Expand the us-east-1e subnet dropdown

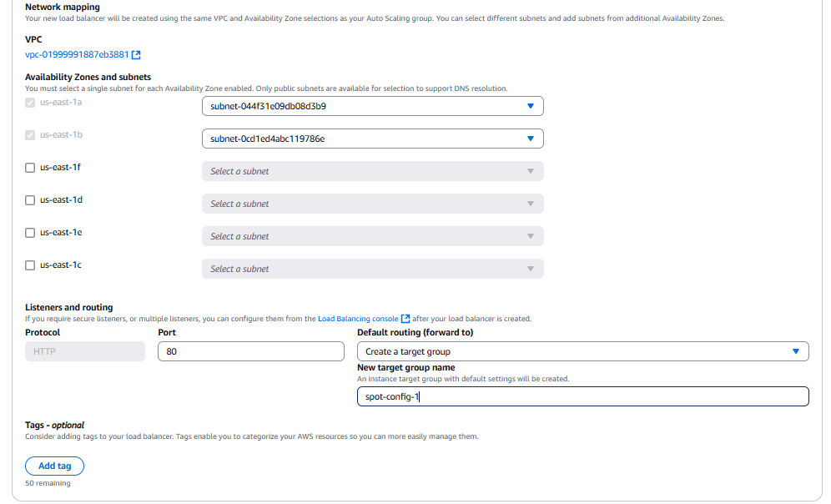[372, 236]
